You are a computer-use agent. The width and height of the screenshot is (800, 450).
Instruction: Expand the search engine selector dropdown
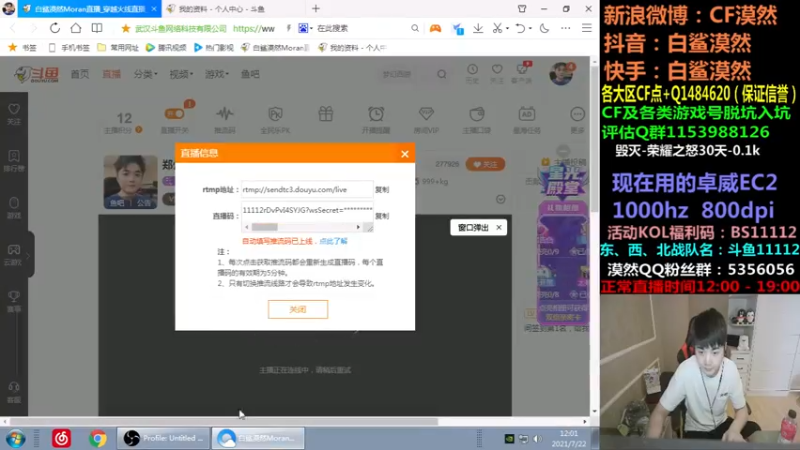click(311, 29)
